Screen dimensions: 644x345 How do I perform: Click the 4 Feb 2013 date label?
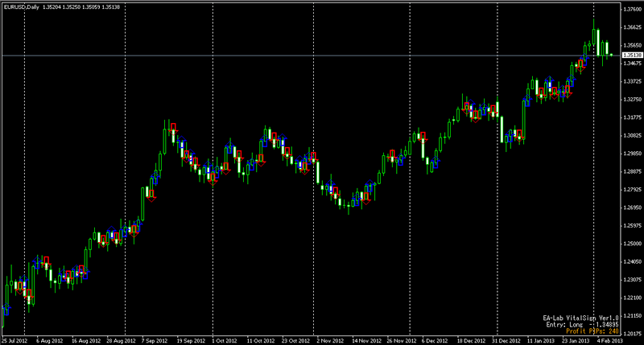610,340
